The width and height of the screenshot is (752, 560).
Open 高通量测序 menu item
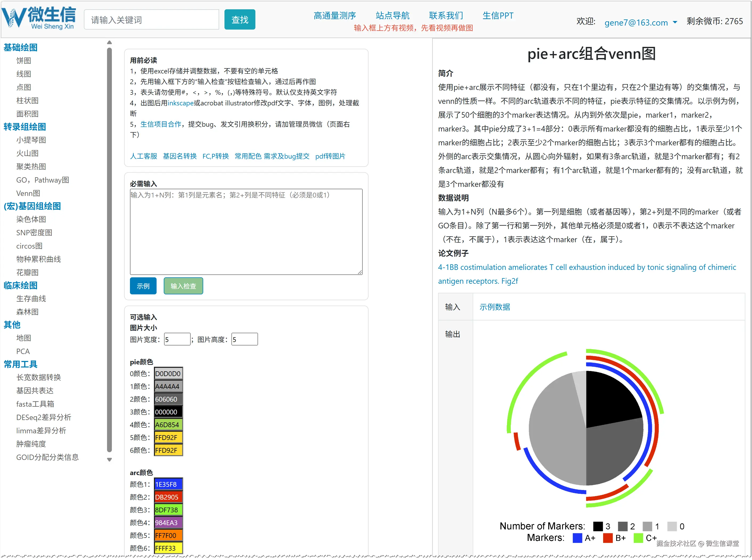334,16
